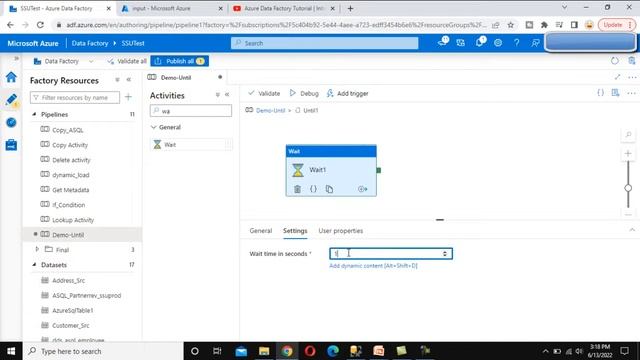640x360 pixels.
Task: Select the Wait1 activity hourglass icon
Action: point(298,170)
